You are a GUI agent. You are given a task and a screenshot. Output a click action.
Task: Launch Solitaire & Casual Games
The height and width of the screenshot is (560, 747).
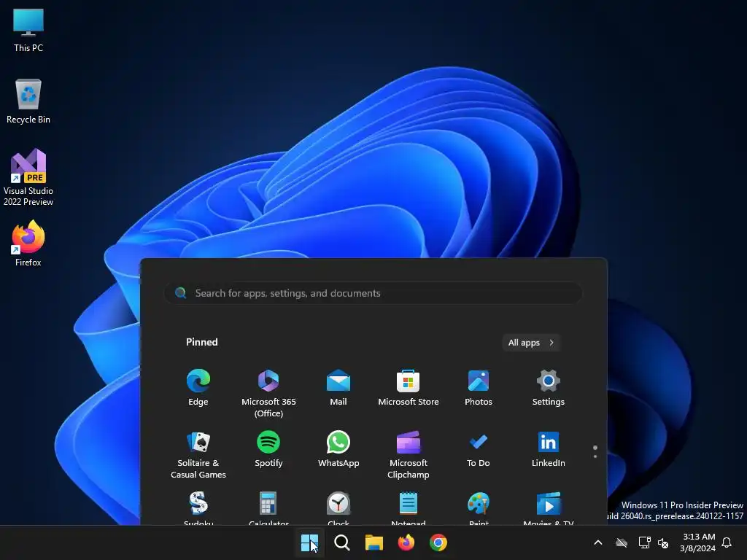198,455
